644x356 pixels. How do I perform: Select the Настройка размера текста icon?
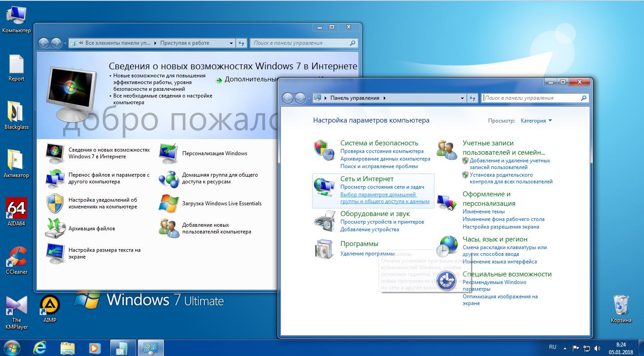point(56,253)
